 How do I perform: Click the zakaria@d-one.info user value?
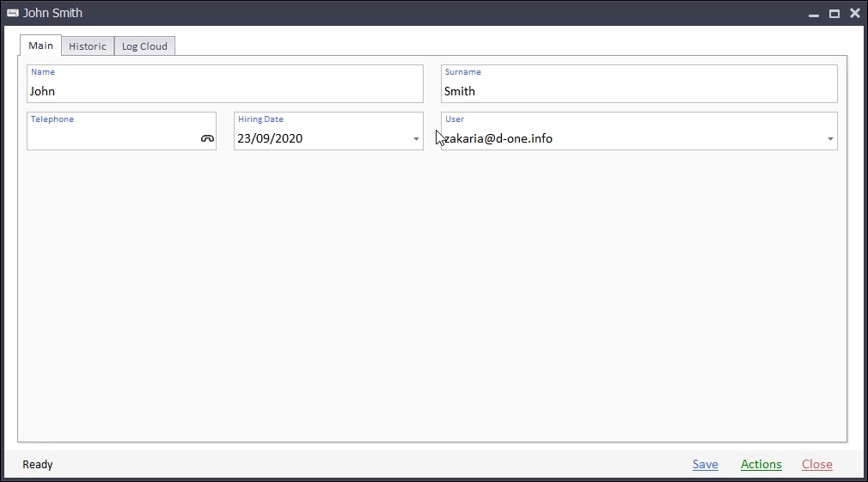pos(499,138)
